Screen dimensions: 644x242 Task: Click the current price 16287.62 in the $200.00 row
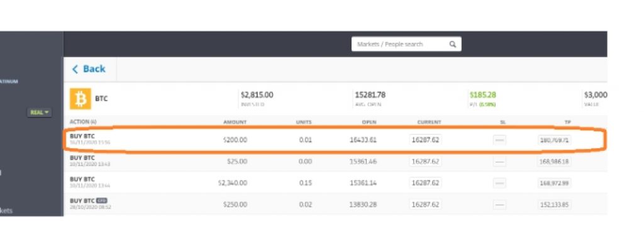coord(426,140)
